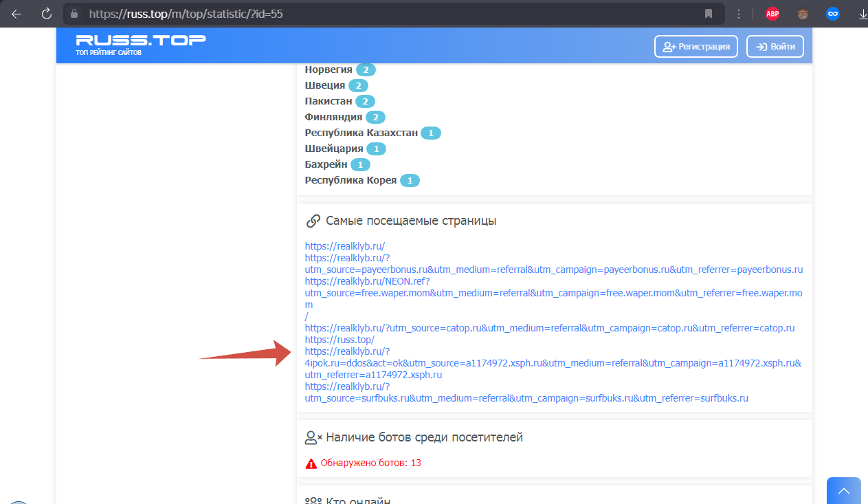Click the browser back arrow
Image resolution: width=868 pixels, height=504 pixels.
click(16, 14)
